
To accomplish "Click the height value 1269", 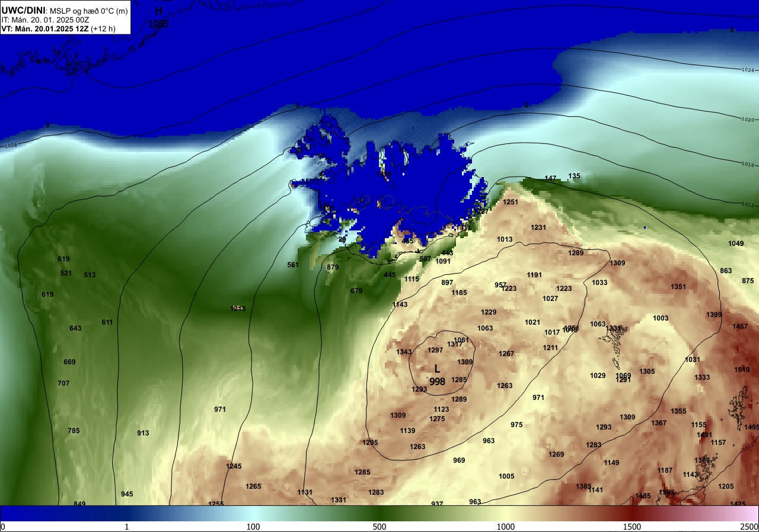I will pos(556,454).
